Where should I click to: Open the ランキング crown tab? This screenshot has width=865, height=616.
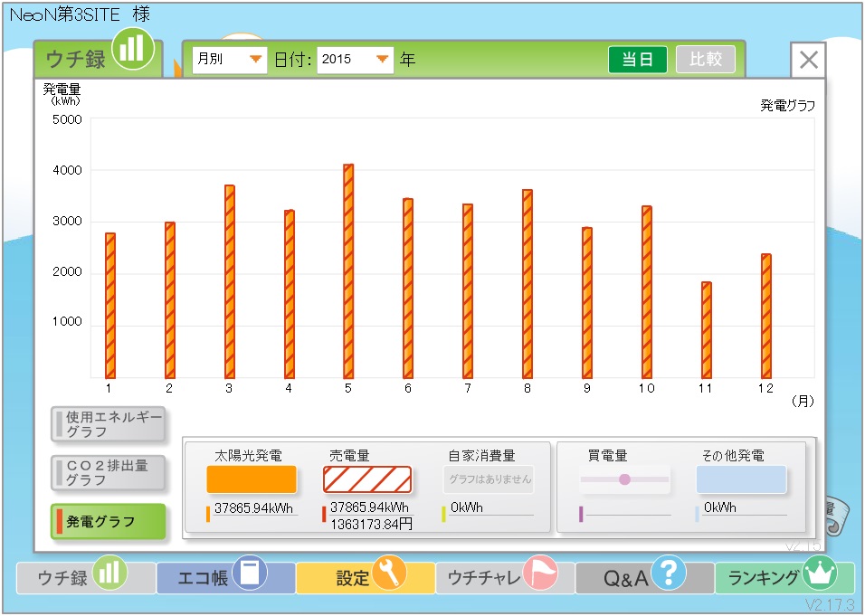(x=784, y=577)
